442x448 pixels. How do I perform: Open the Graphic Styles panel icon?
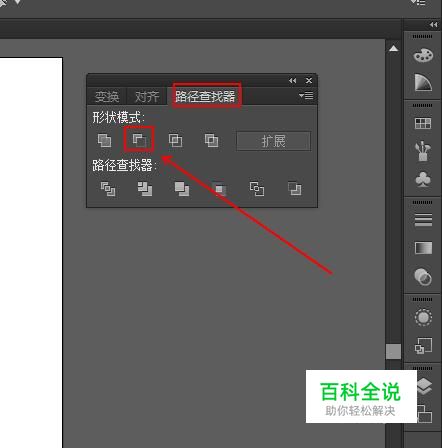tap(423, 345)
